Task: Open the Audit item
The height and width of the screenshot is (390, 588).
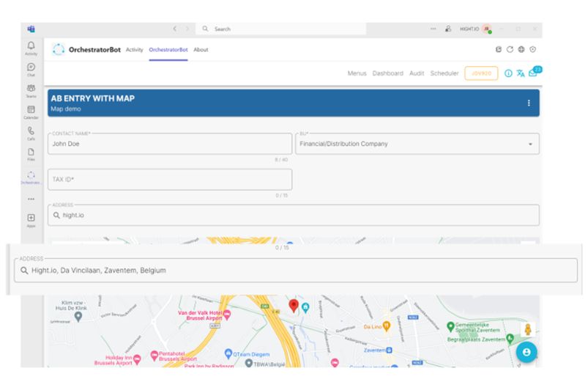Action: 417,73
